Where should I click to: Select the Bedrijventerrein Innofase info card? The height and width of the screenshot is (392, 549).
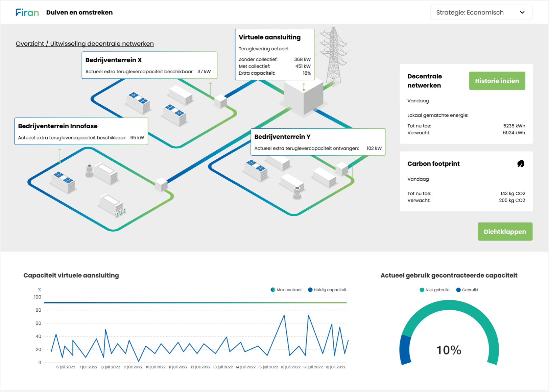(x=81, y=131)
